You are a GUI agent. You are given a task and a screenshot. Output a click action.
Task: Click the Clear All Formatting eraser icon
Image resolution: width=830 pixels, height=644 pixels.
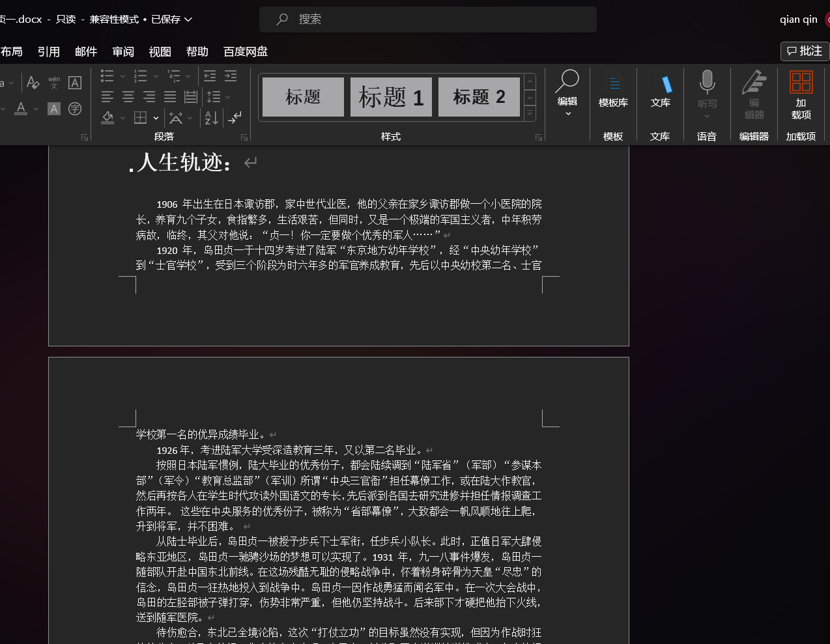click(x=33, y=82)
